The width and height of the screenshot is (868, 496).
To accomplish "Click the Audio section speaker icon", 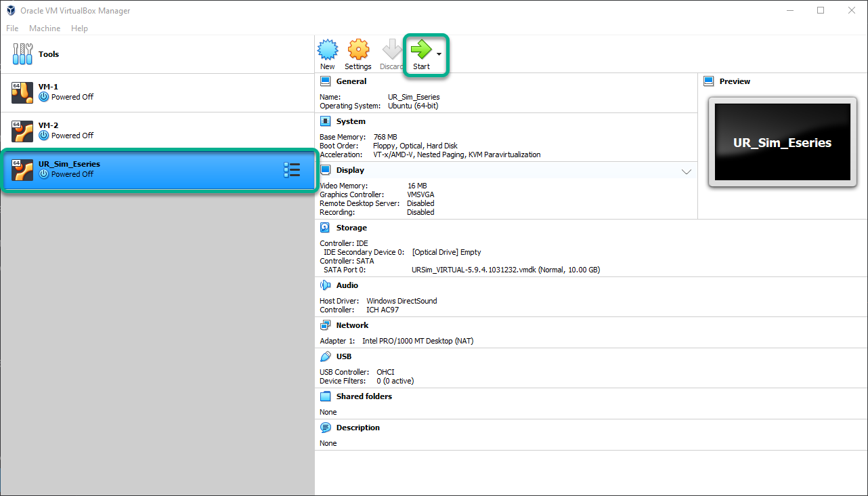I will (326, 285).
